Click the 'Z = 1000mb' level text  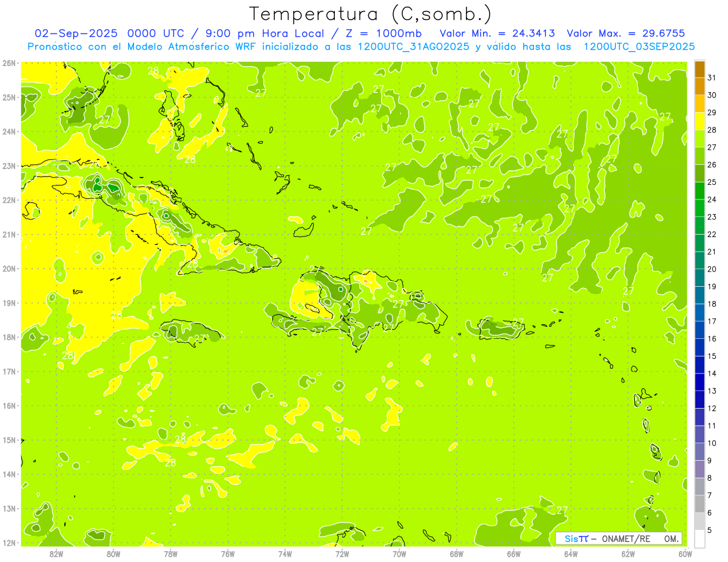click(x=384, y=33)
